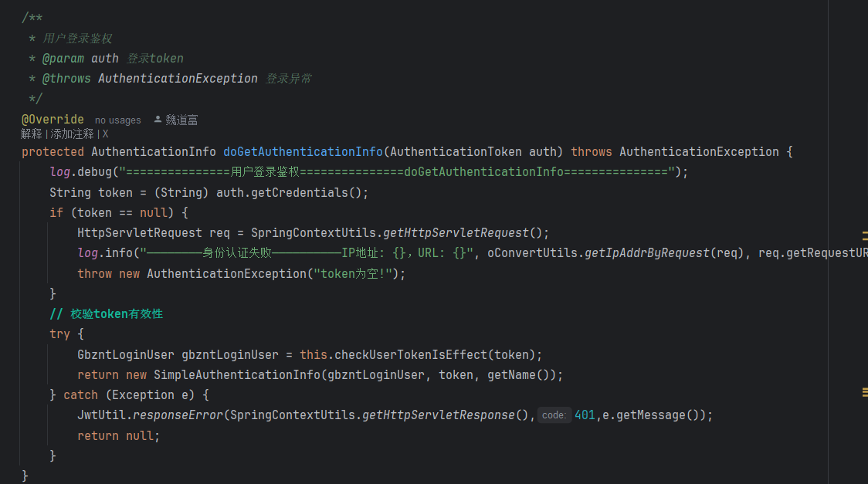The width and height of the screenshot is (868, 484).
Task: Click the 'String token' declaration
Action: 91,192
